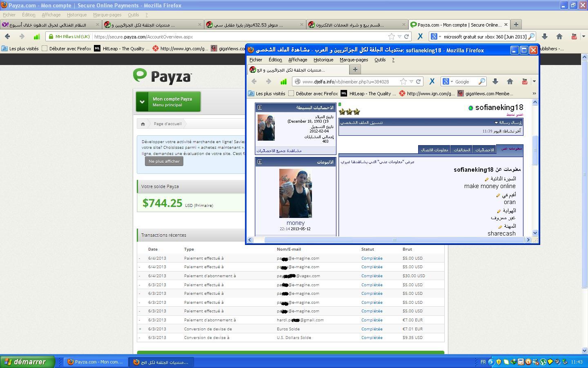
Task: Click Page d'accueil breadcrumb
Action: point(167,124)
